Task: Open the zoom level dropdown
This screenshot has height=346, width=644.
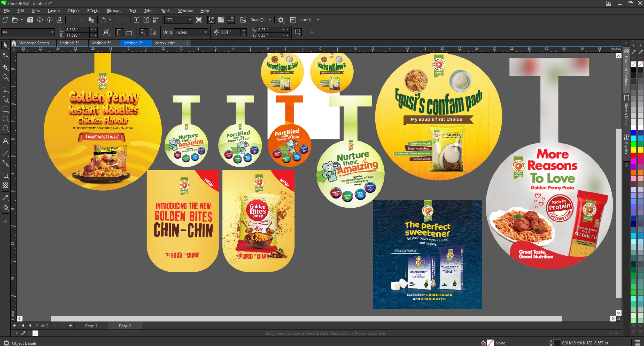Action: click(190, 20)
